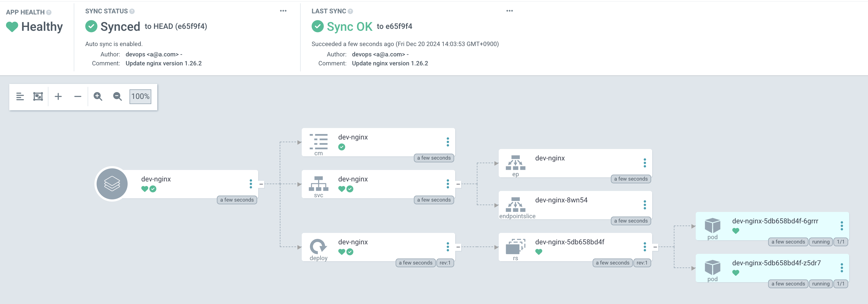
Task: Open Last Sync panel three-dot menu
Action: click(509, 11)
